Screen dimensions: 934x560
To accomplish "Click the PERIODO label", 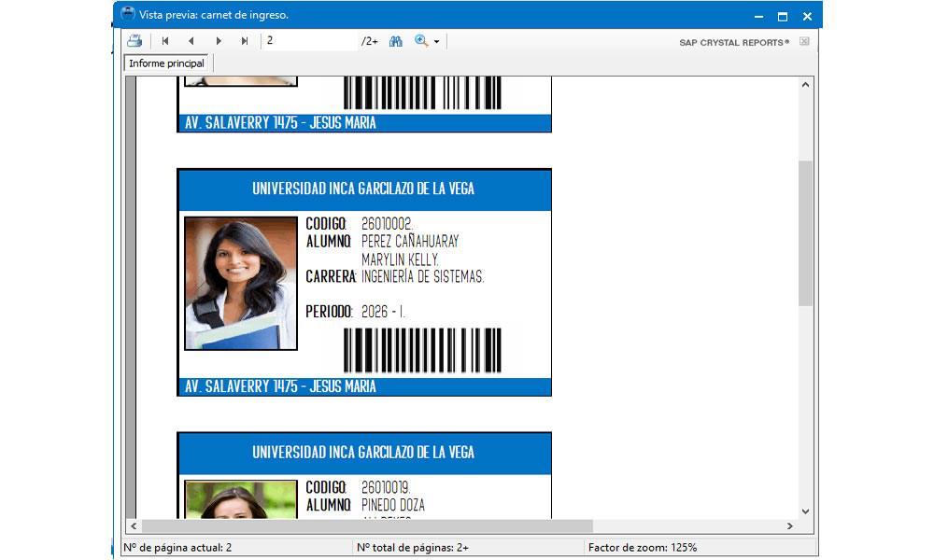I will click(329, 312).
